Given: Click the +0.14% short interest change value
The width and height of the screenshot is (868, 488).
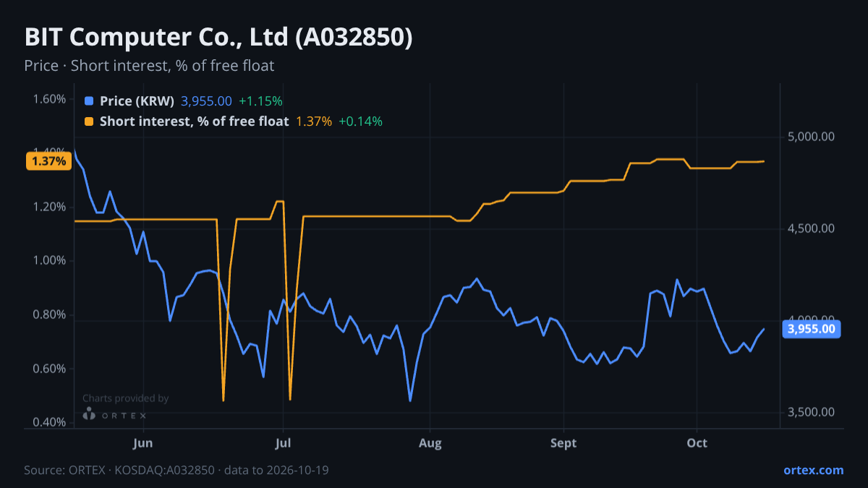Looking at the screenshot, I should click(x=360, y=121).
